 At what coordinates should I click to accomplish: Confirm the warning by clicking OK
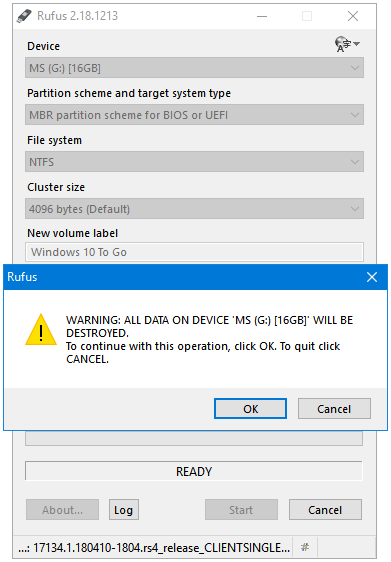point(251,409)
